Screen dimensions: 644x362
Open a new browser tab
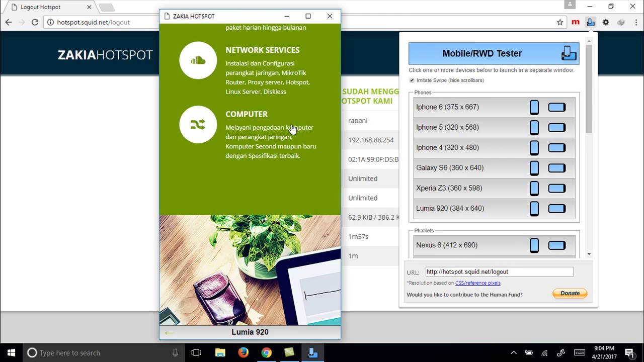(106, 7)
